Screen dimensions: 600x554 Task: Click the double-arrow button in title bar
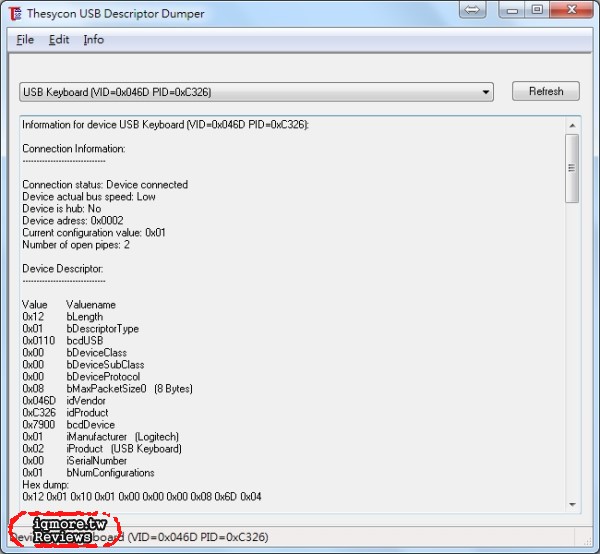pyautogui.click(x=473, y=10)
